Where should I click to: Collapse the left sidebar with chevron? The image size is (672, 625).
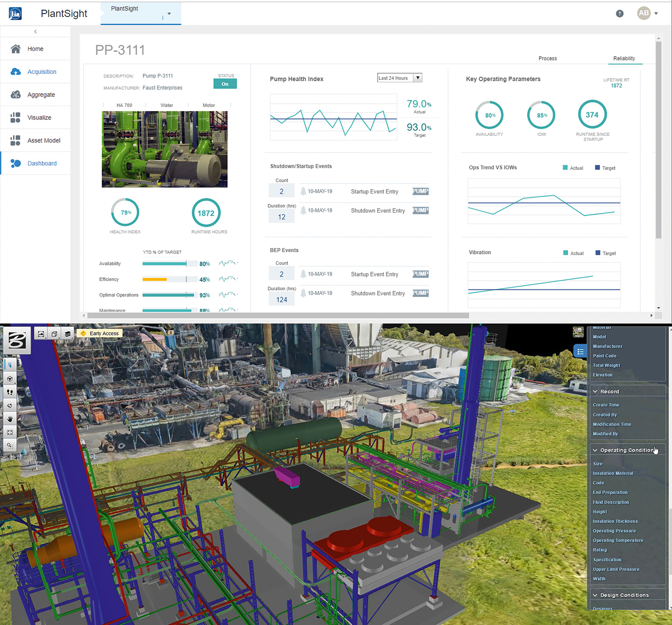click(36, 31)
